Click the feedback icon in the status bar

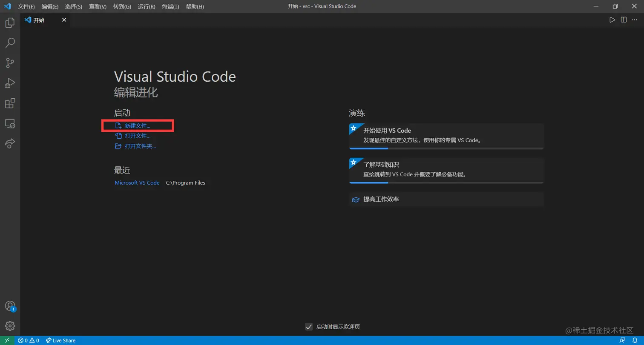pyautogui.click(x=623, y=340)
